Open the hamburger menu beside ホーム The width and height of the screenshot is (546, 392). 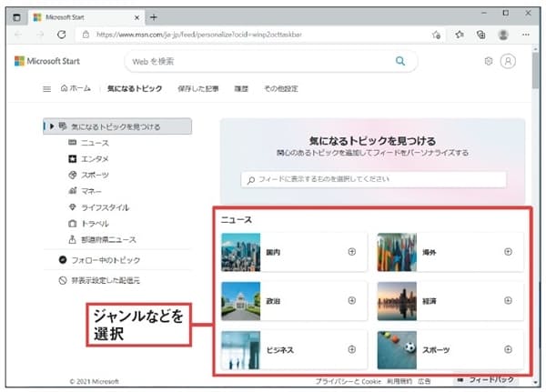(47, 89)
